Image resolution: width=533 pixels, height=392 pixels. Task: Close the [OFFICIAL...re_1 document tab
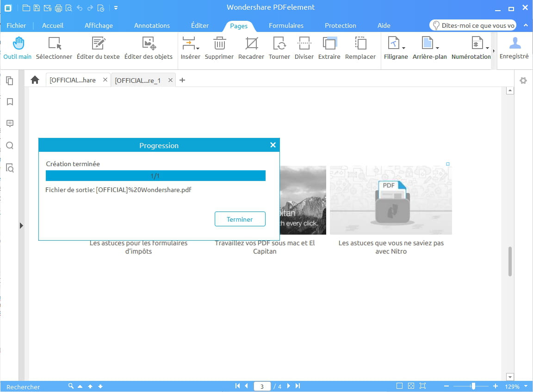[x=171, y=80]
